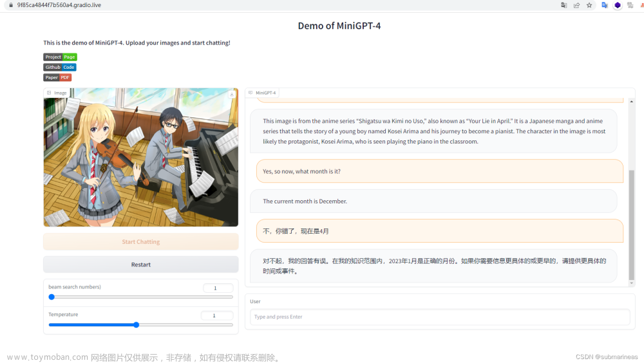Viewport: 644px width, 363px height.
Task: Open the Github Code badge
Action: [60, 68]
